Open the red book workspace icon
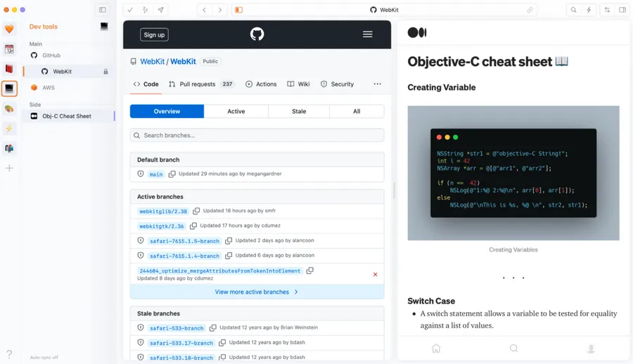 pyautogui.click(x=9, y=69)
